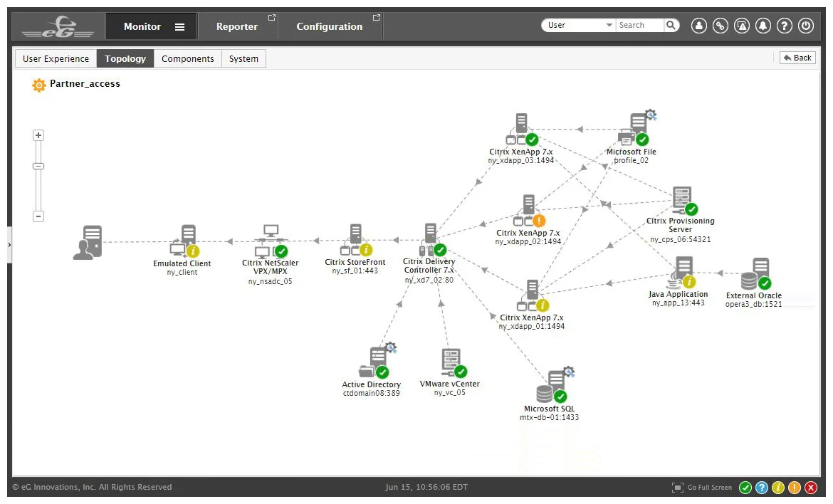
Task: Click the zoom slider handle
Action: coord(38,167)
